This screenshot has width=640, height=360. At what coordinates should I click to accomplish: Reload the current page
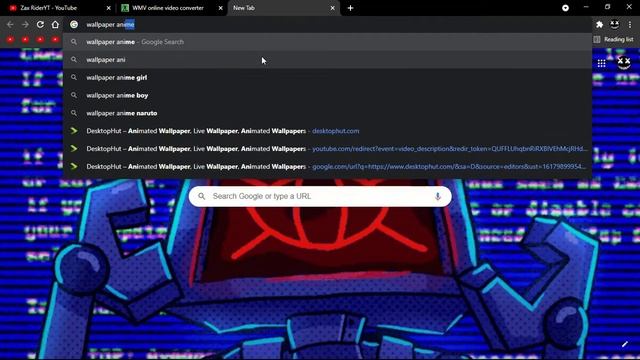point(40,24)
